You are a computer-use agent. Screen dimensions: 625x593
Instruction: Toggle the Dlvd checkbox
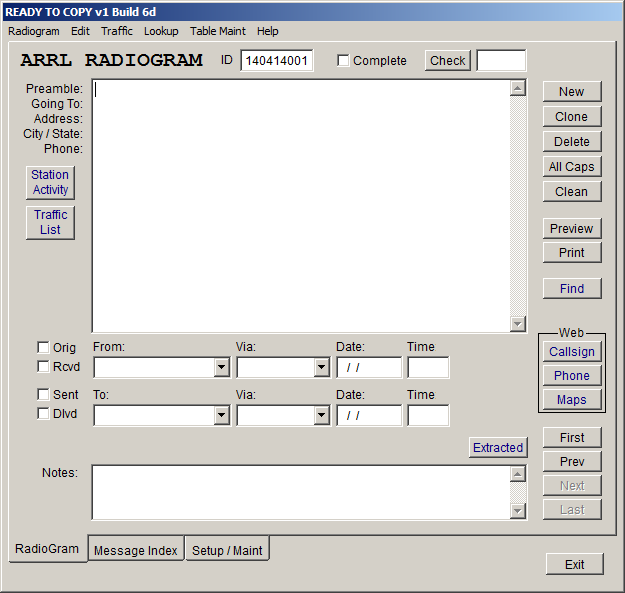[43, 413]
